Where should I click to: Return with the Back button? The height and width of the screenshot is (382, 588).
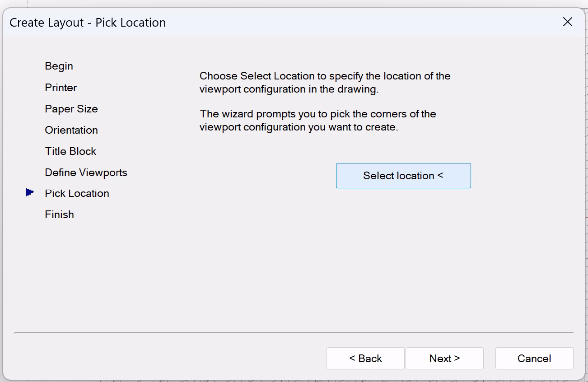[x=365, y=359]
